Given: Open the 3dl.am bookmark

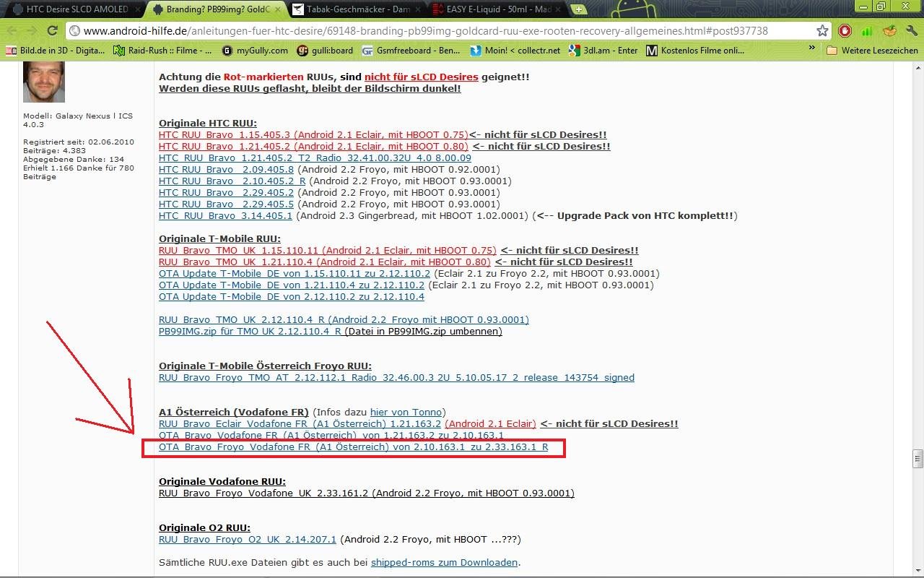Looking at the screenshot, I should [603, 51].
